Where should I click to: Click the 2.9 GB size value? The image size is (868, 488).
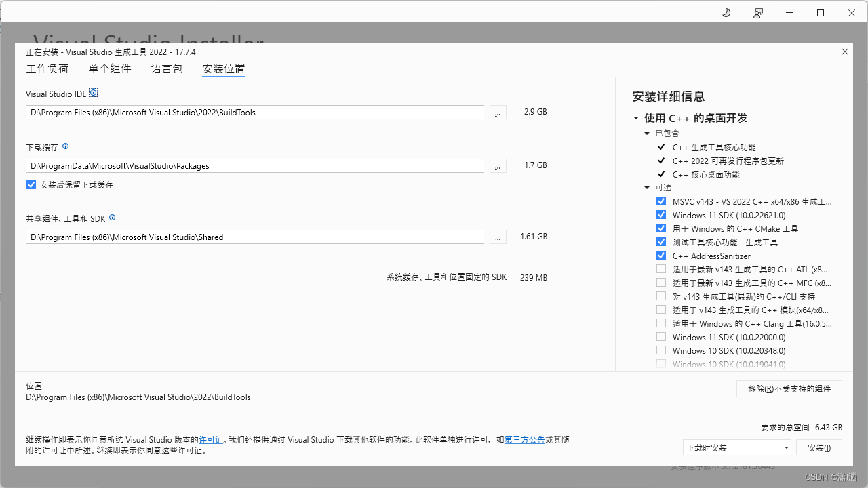536,112
